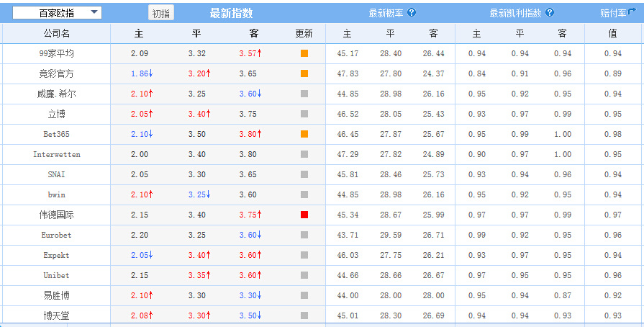Select the Interwetten company name
The image size is (644, 327).
(x=57, y=154)
